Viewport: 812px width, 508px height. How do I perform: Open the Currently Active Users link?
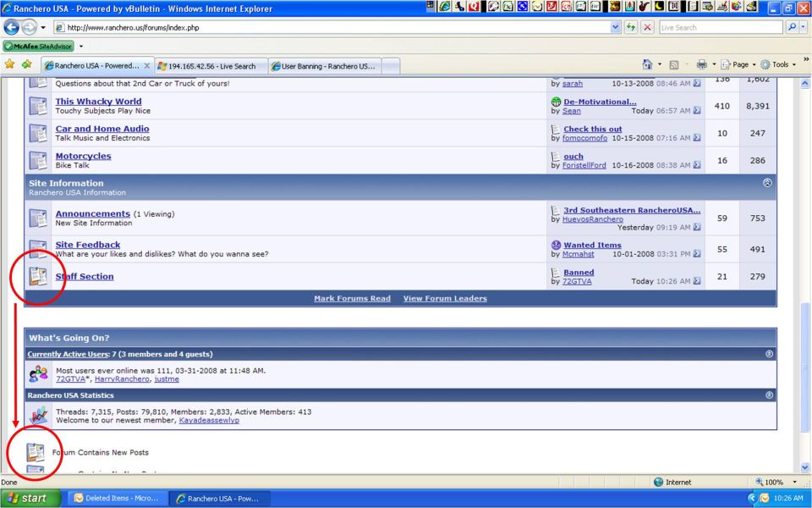pos(68,354)
